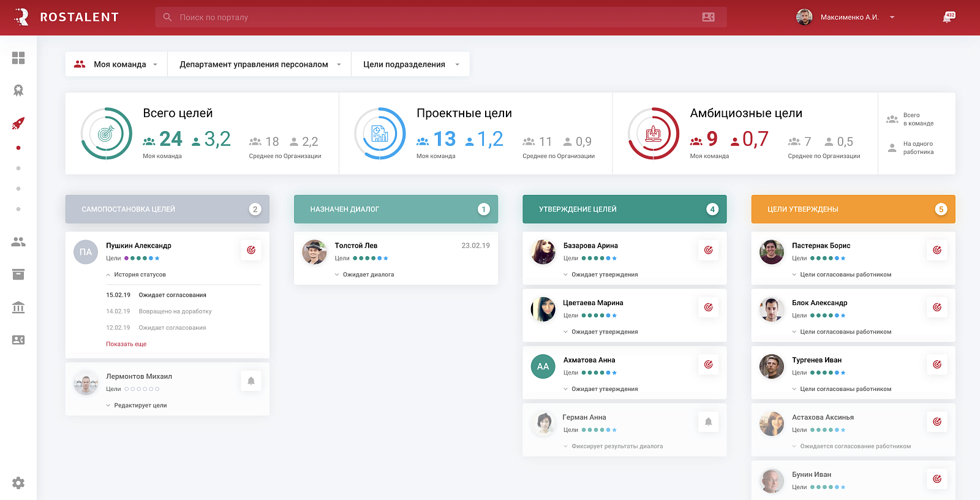
Task: Open the archive box icon in sidebar
Action: 18,275
